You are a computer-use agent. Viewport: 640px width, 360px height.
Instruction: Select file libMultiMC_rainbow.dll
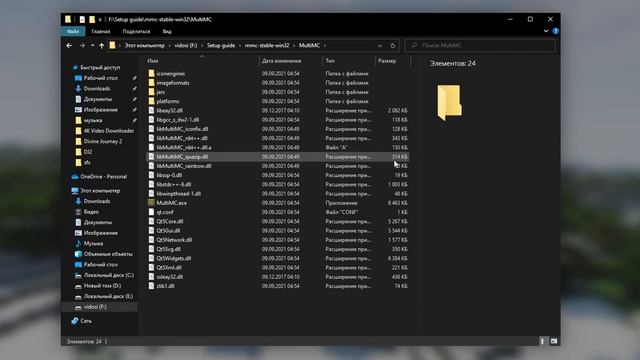[x=184, y=166]
